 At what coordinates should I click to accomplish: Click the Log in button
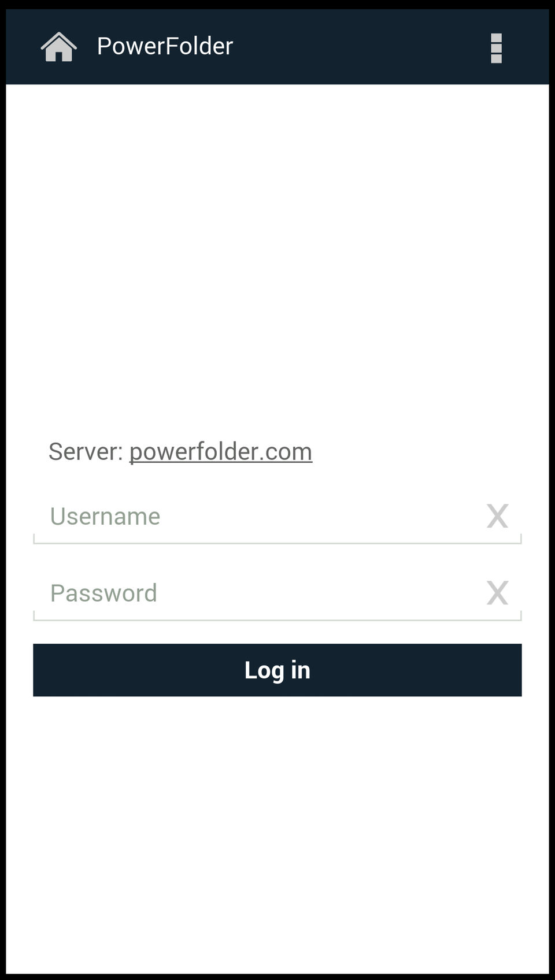coord(277,670)
